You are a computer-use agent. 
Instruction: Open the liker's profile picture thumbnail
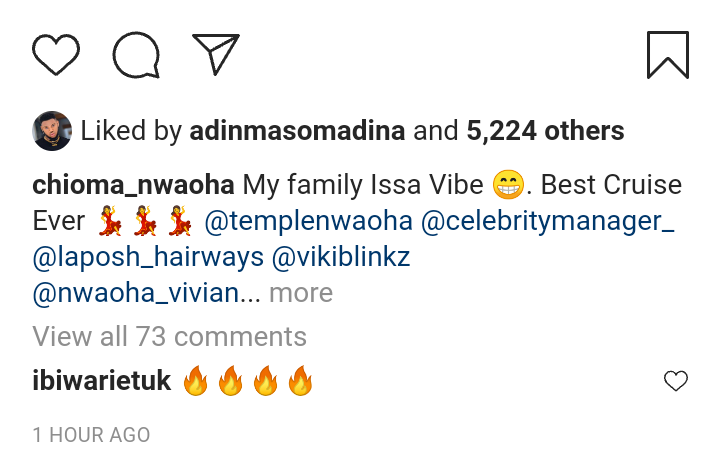coord(52,131)
